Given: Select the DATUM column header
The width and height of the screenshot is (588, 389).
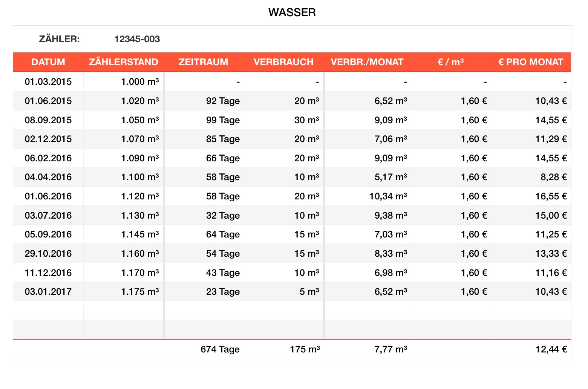Looking at the screenshot, I should click(x=48, y=62).
